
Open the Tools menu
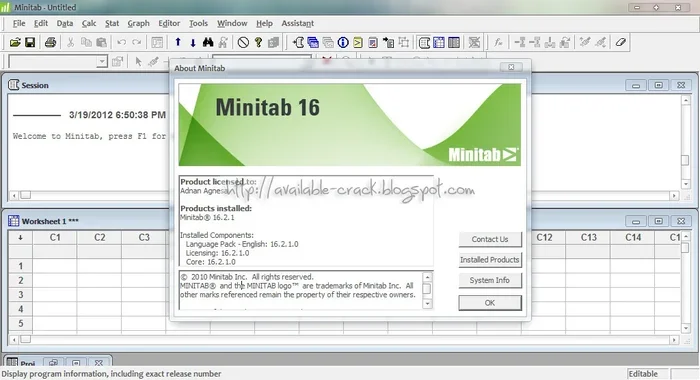[198, 23]
